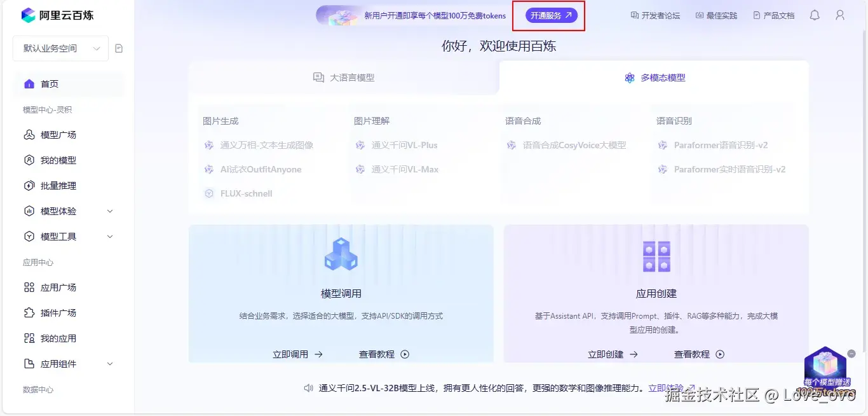Select 我的应用 in the sidebar
This screenshot has height=416, width=868.
pyautogui.click(x=69, y=338)
